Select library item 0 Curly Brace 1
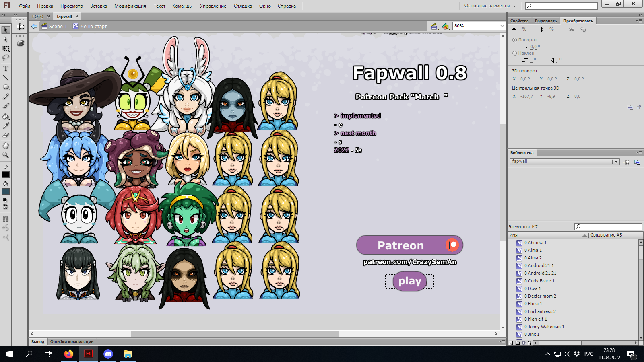Screen dimensions: 644x362 [539, 281]
